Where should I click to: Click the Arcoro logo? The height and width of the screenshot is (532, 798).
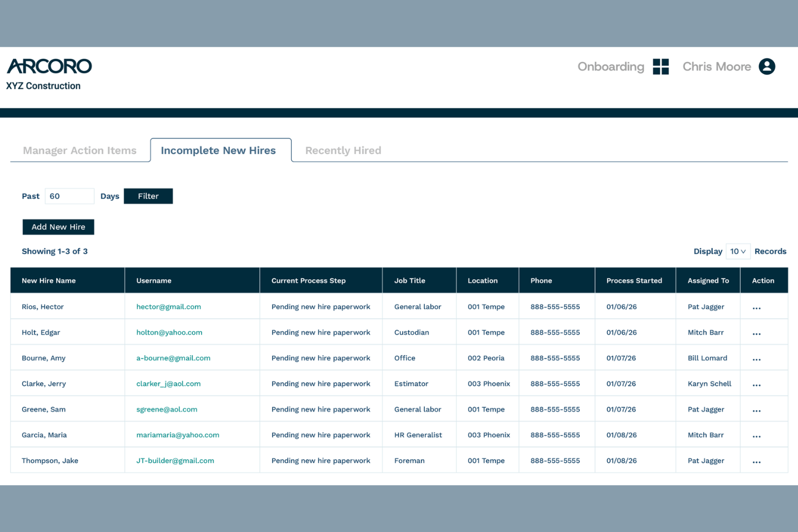49,66
